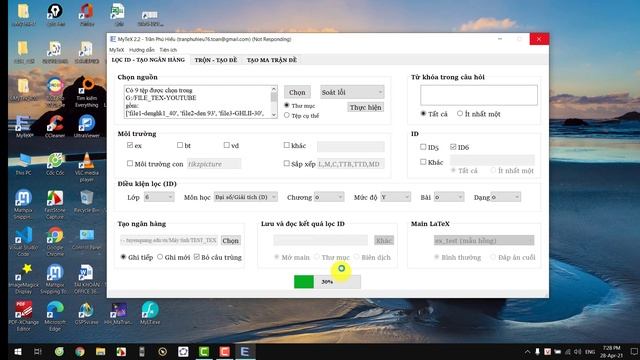Enable the 'Sắp xếp' checkbox
Screen dimensions: 640x360
(287, 163)
